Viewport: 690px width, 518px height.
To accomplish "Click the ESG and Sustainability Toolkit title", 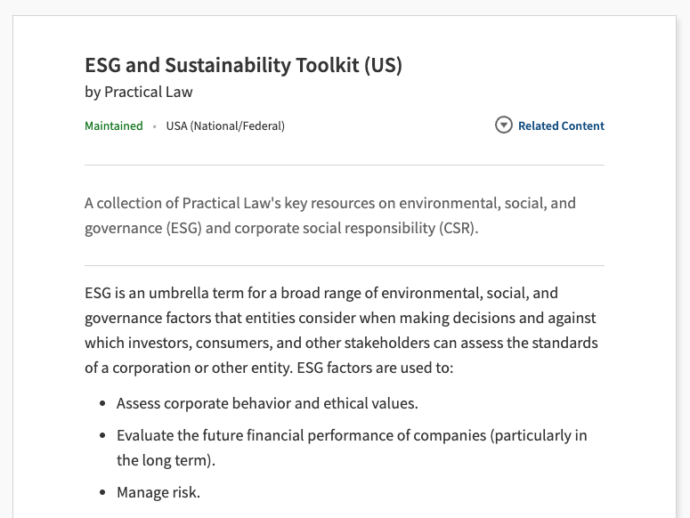I will pyautogui.click(x=243, y=66).
